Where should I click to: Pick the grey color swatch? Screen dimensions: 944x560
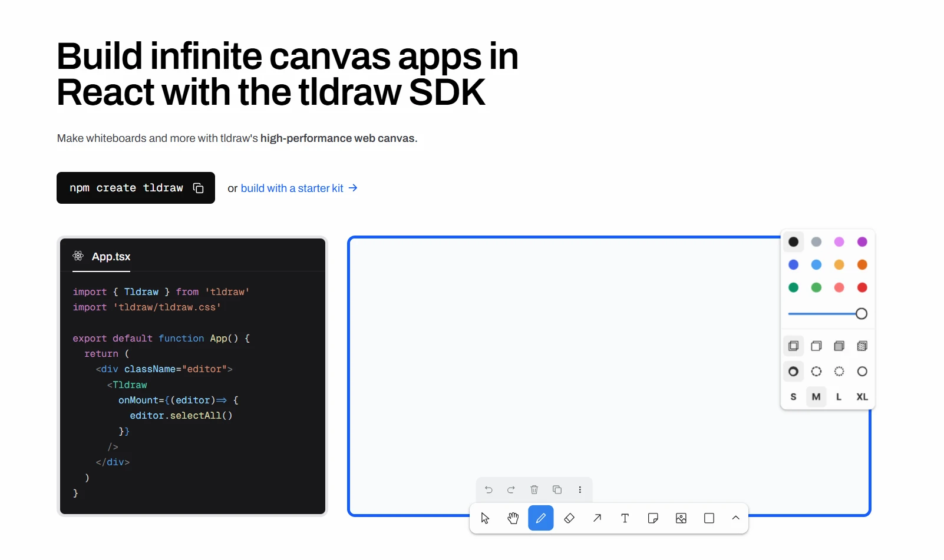(x=816, y=242)
